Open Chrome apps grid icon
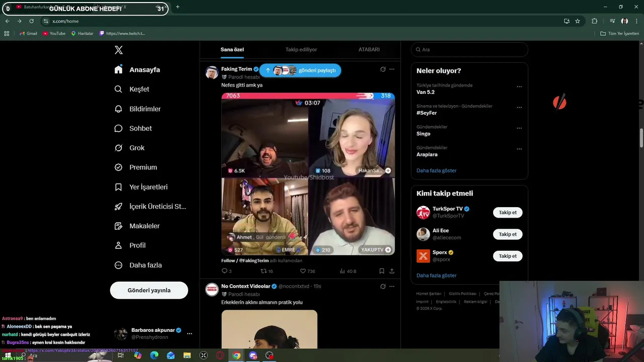The height and width of the screenshot is (362, 644). point(7,33)
